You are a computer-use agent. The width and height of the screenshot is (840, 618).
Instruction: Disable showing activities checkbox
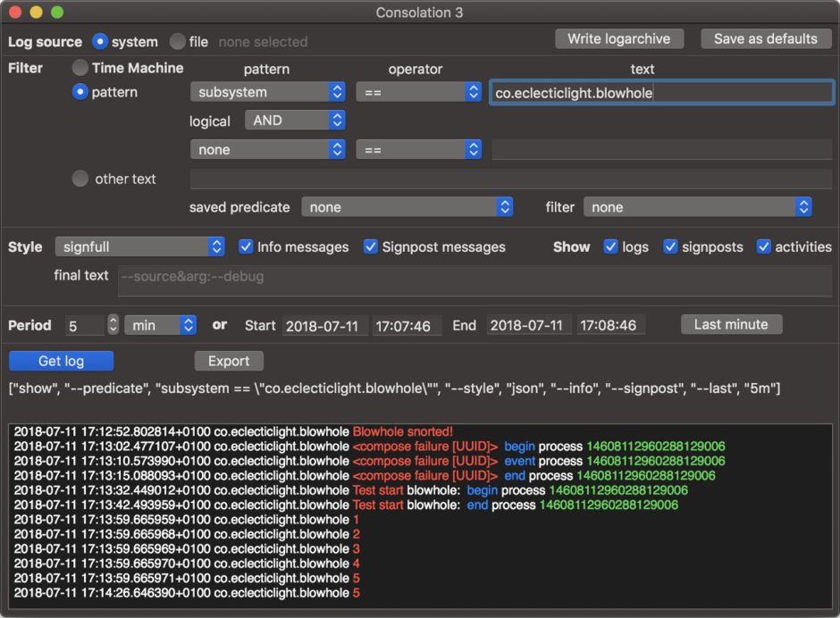click(x=763, y=246)
